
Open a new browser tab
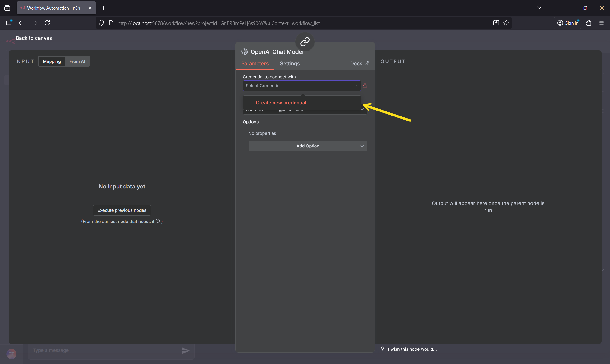click(x=103, y=8)
